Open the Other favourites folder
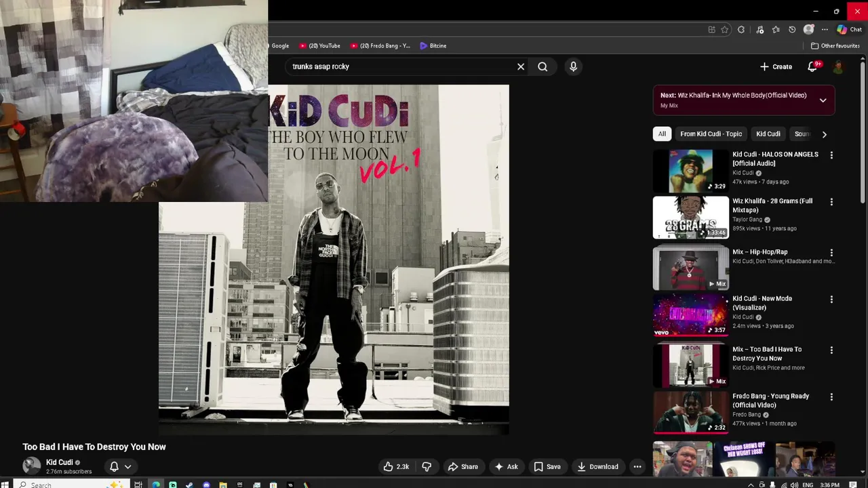 tap(835, 45)
